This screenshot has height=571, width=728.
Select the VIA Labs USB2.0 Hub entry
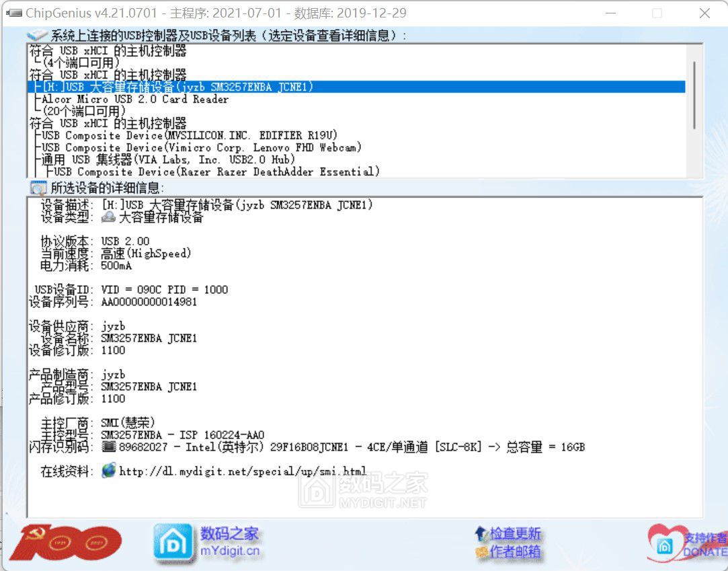click(x=168, y=159)
